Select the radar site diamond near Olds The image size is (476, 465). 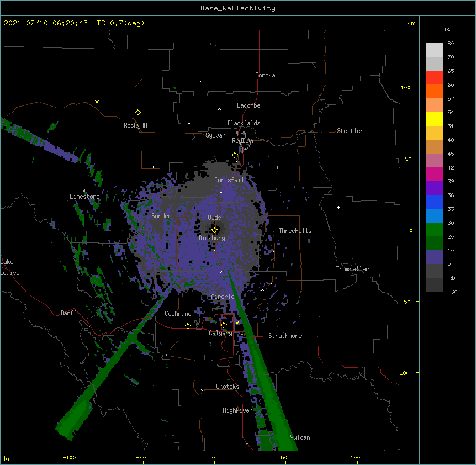tap(215, 230)
